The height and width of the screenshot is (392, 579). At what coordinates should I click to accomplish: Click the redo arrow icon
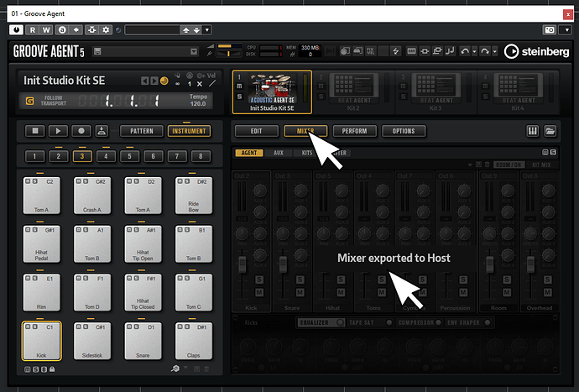click(x=485, y=51)
